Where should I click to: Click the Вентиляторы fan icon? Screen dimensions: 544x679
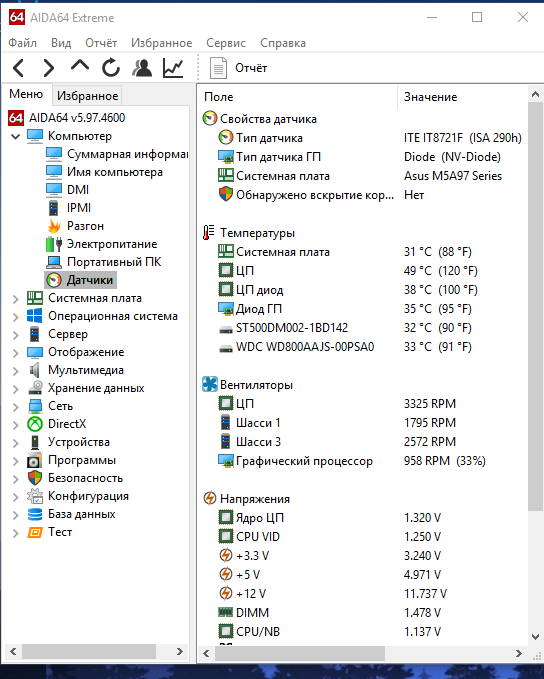210,385
